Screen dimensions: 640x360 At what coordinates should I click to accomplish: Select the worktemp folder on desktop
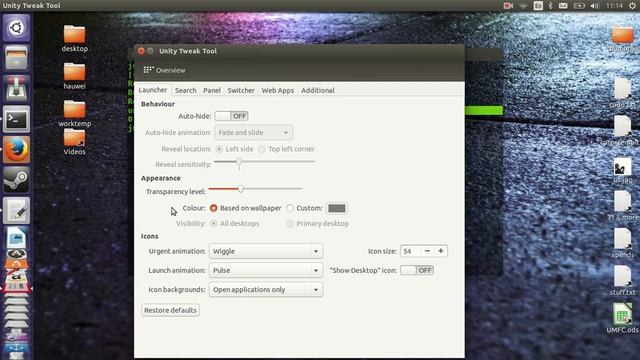click(x=75, y=114)
